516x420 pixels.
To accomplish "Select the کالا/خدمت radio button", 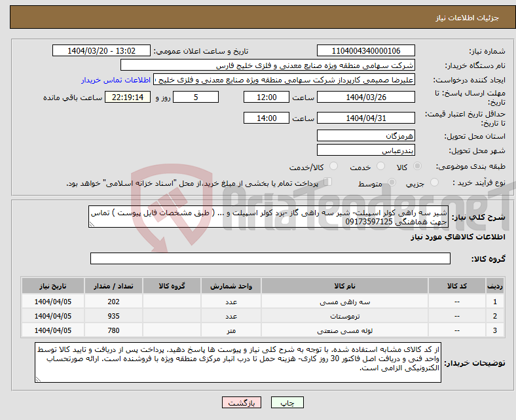I will point(334,166).
